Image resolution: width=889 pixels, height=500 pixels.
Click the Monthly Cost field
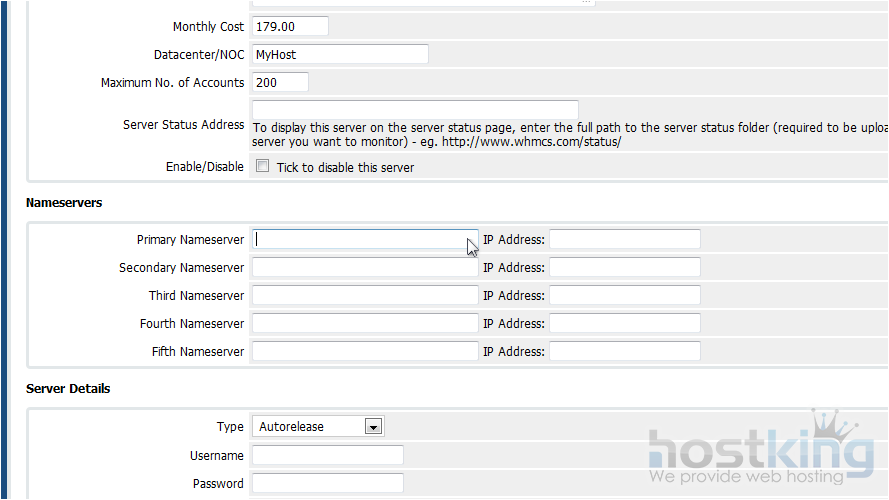(290, 27)
